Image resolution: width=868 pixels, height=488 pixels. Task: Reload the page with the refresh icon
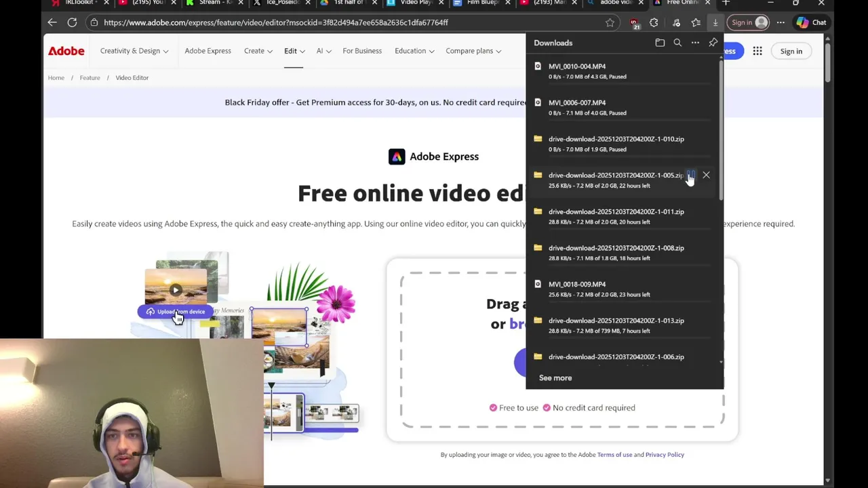(x=72, y=22)
